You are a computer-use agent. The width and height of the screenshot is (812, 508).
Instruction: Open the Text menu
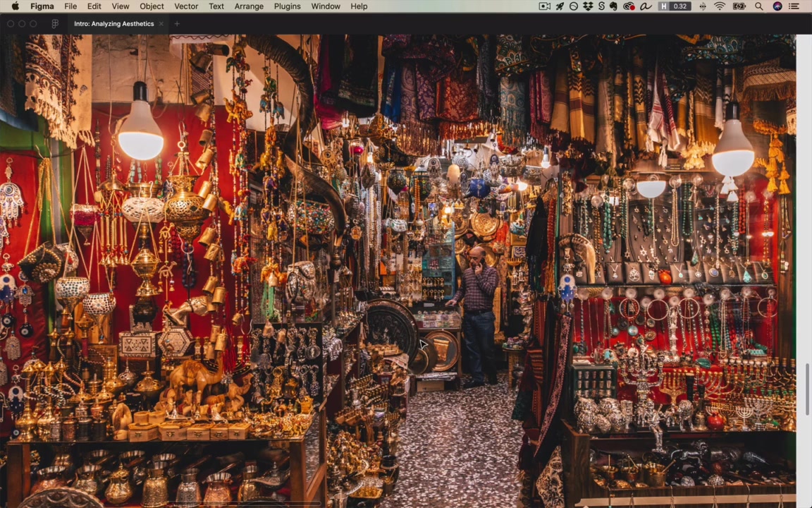[x=216, y=6]
